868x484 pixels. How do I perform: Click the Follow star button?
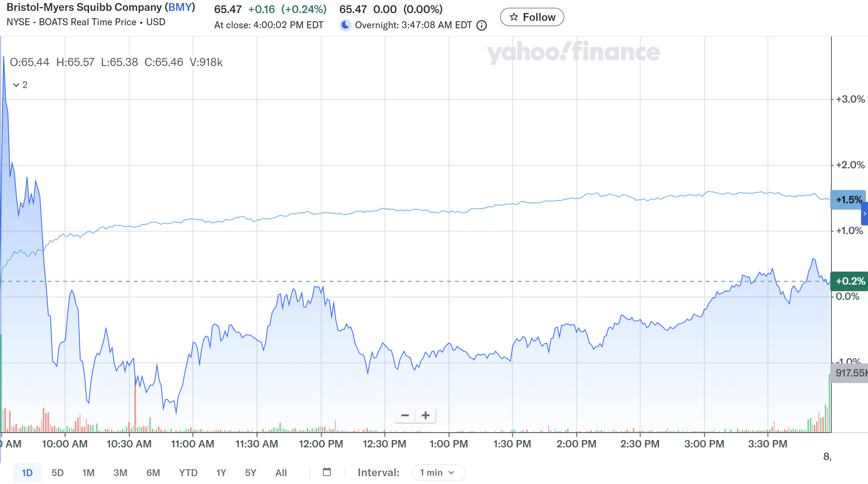[x=532, y=17]
